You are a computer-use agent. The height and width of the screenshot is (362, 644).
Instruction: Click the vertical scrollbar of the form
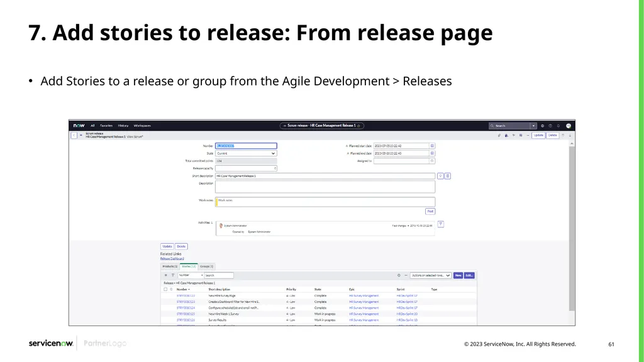pos(572,228)
